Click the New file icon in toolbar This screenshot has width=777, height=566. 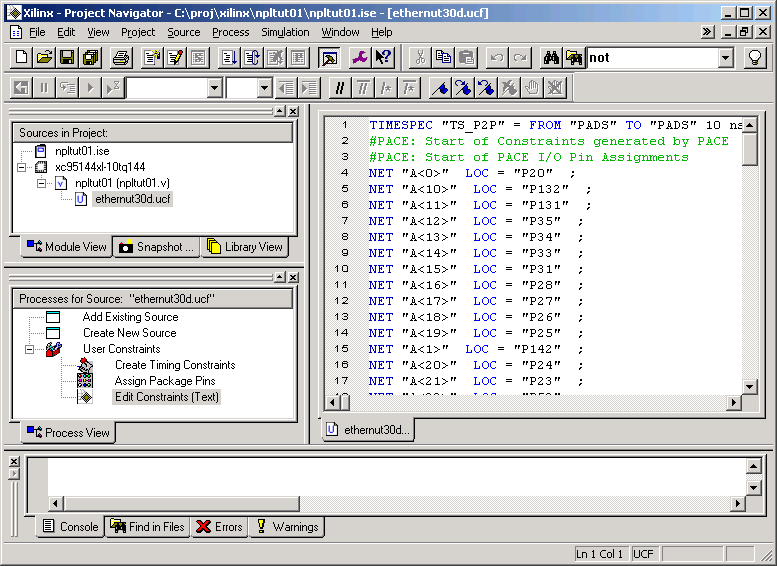(x=20, y=58)
